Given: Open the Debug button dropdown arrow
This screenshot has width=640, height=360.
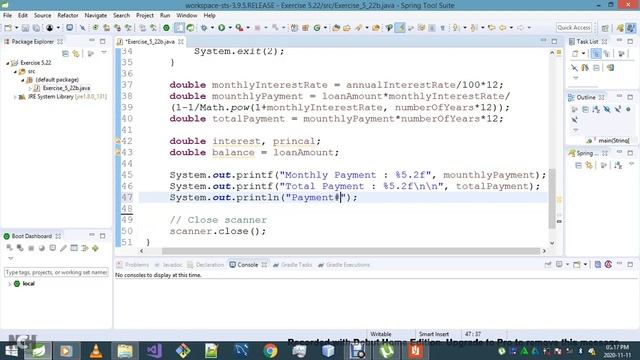Looking at the screenshot, I should [212, 28].
